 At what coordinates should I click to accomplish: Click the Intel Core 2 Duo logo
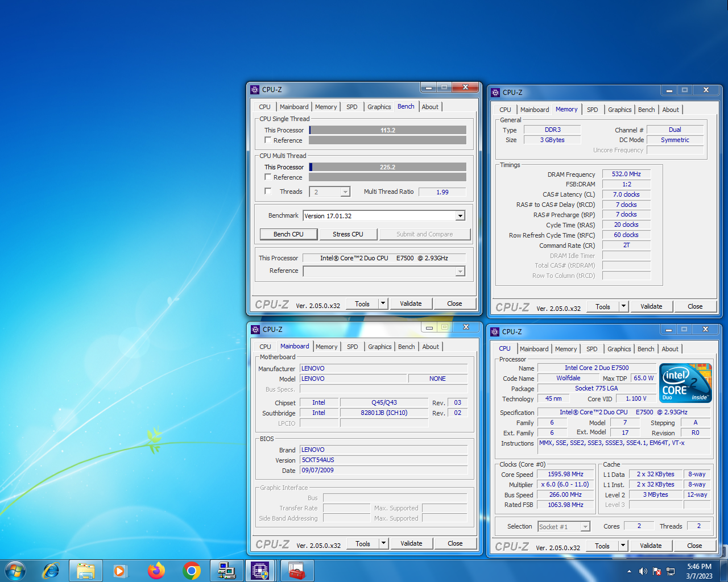[685, 383]
